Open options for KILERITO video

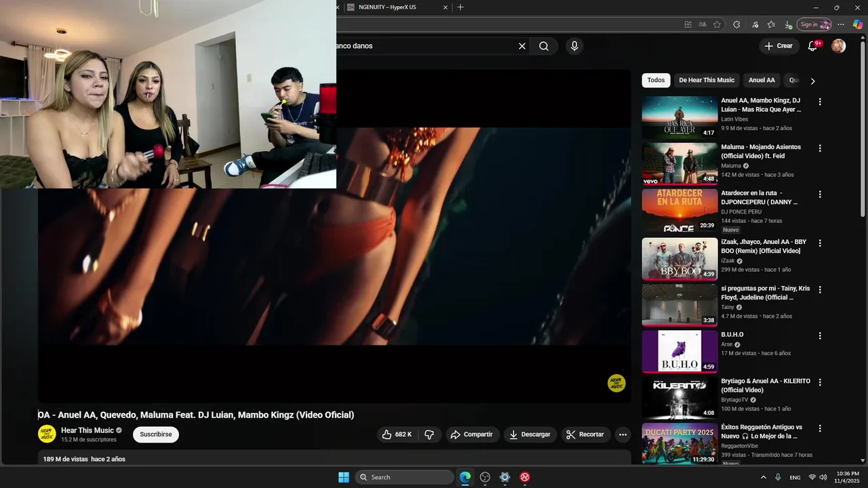tap(820, 382)
